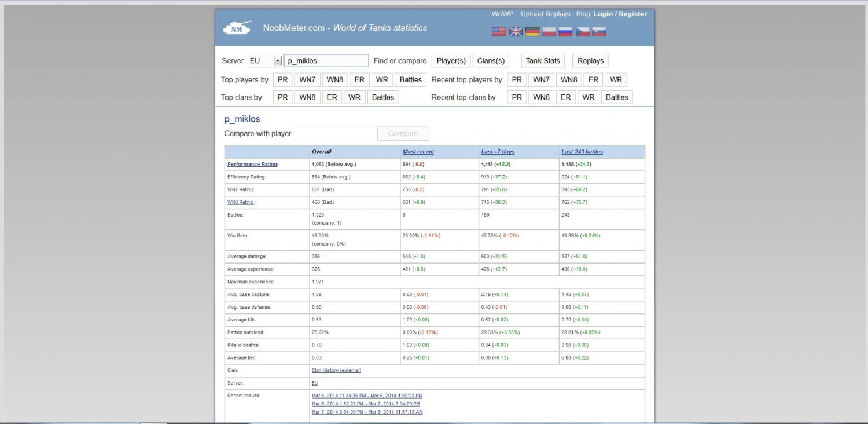Open Mar 5 – Mar 6, 2014 results

(x=367, y=396)
